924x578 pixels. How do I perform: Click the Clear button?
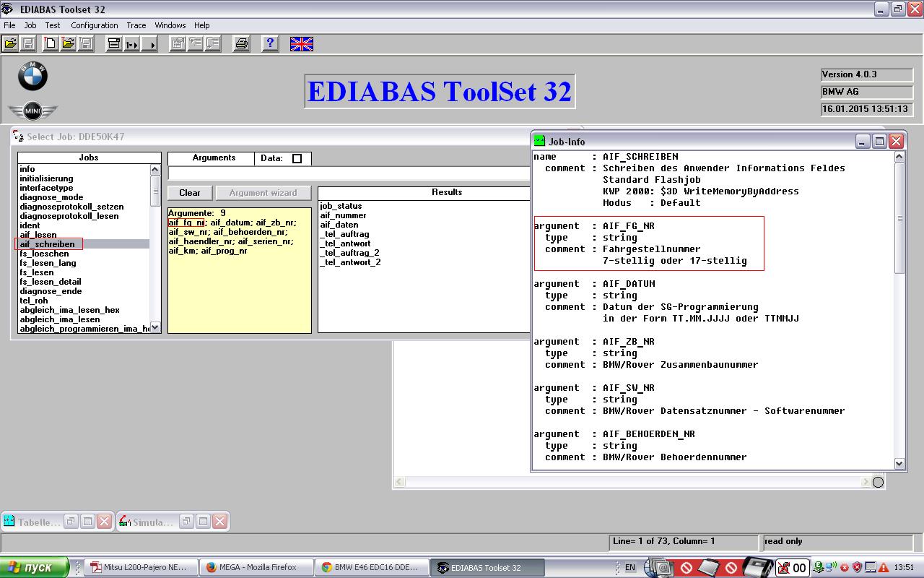pos(190,193)
